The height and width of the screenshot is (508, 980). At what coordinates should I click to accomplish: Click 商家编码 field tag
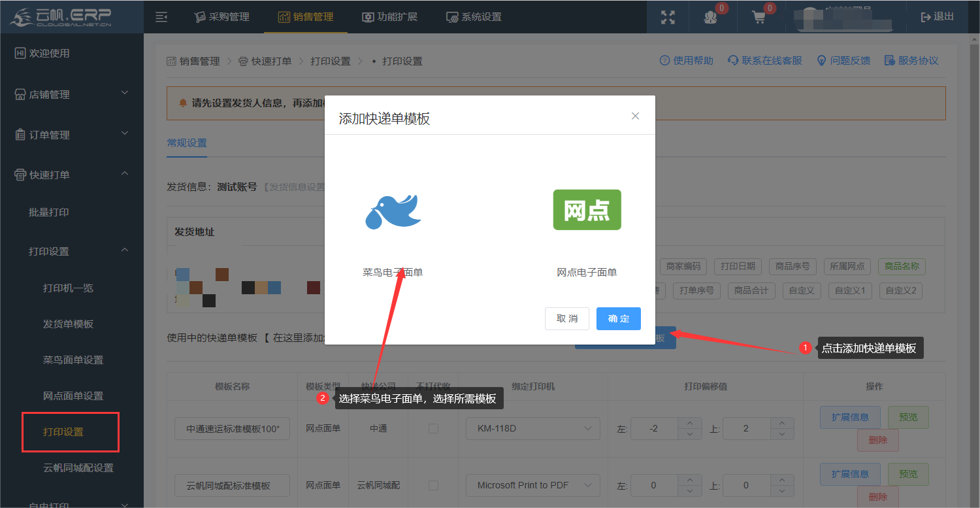(x=683, y=266)
